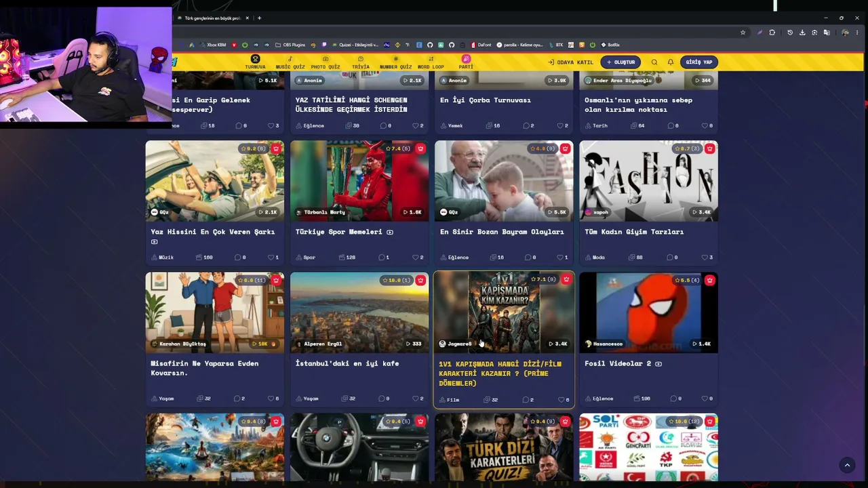
Task: Open notifications bell icon
Action: point(671,62)
